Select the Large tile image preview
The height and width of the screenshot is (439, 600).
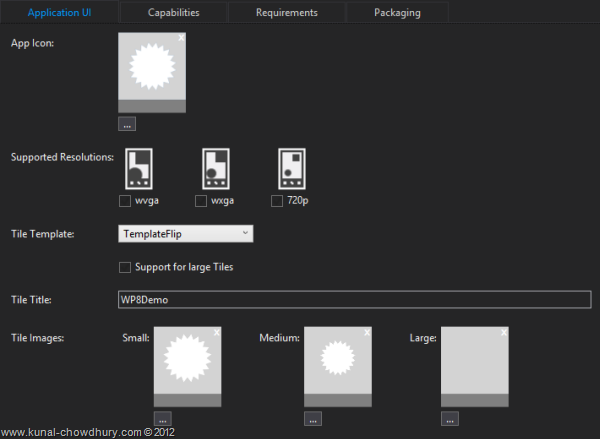[475, 367]
